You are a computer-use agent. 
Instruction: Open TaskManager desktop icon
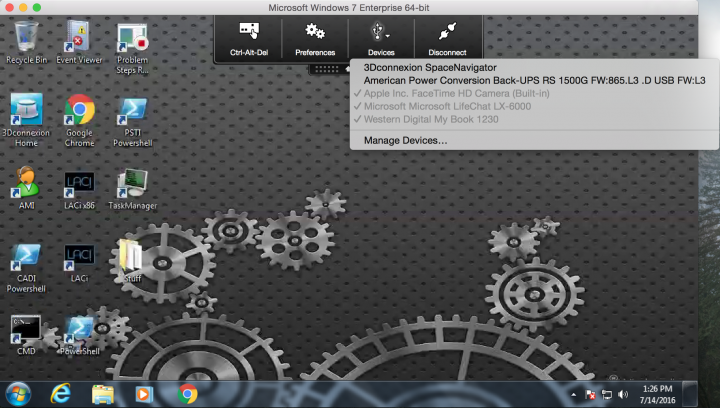click(x=132, y=190)
